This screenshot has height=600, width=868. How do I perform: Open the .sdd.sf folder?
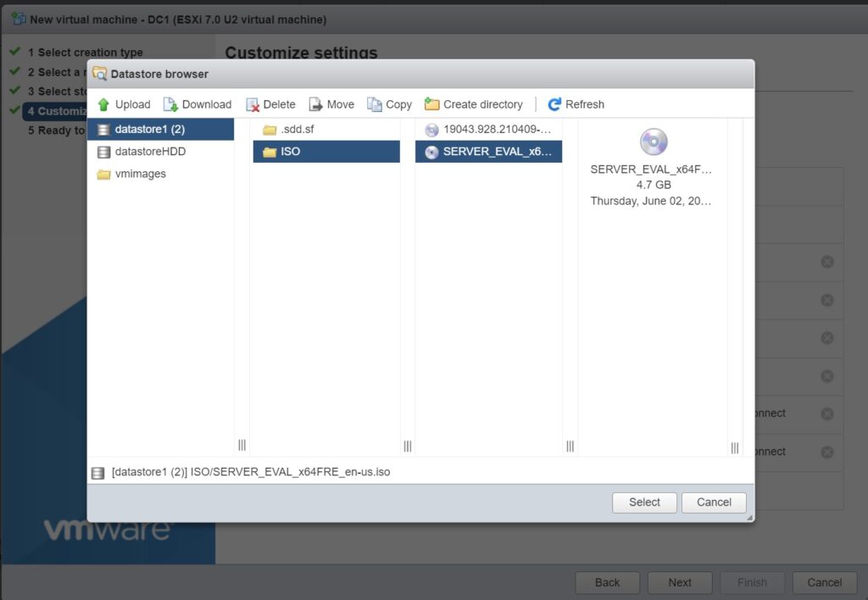[326, 130]
